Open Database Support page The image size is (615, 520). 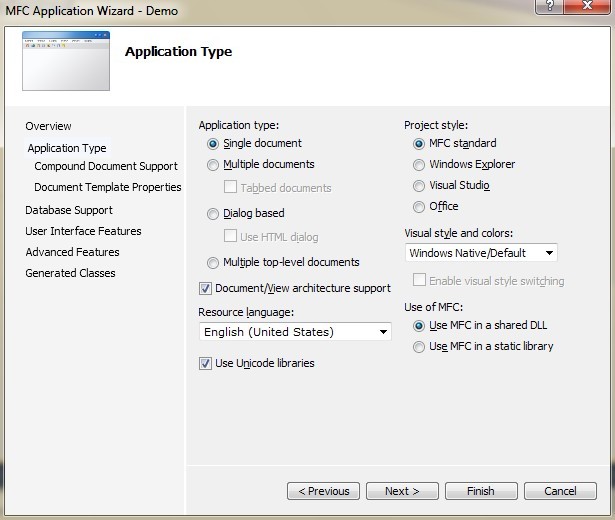point(69,210)
